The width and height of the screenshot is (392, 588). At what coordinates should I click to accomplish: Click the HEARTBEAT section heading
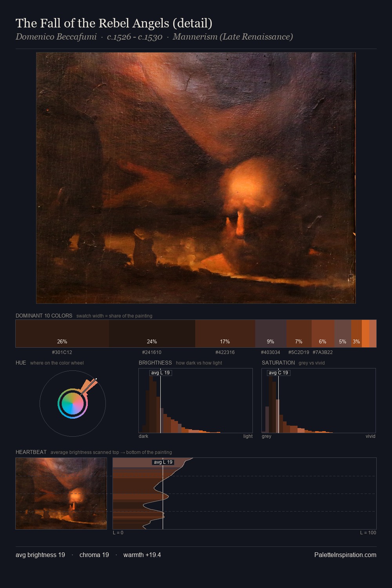tap(31, 452)
